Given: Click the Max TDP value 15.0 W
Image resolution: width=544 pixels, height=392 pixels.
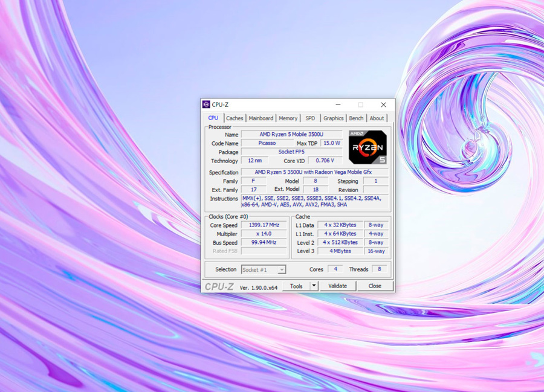Looking at the screenshot, I should [x=332, y=143].
